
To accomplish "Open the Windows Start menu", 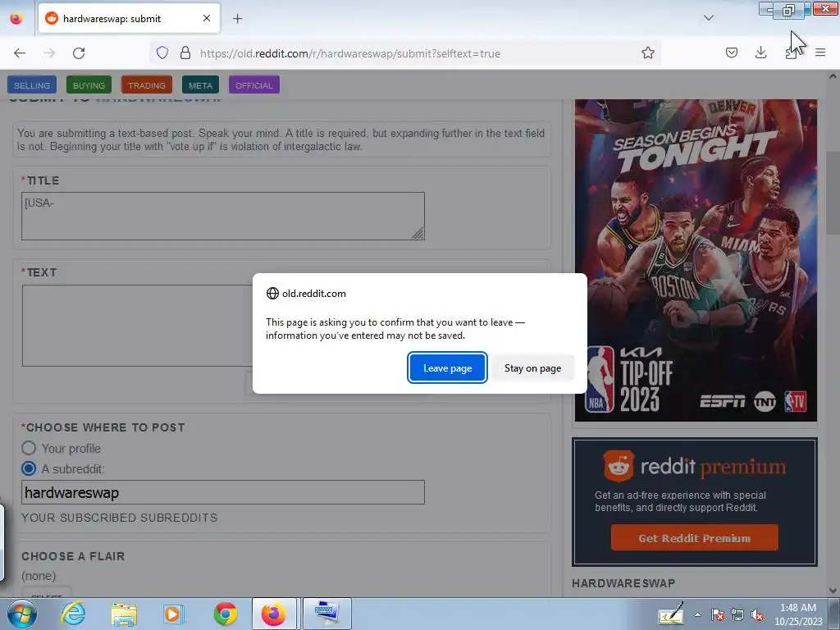I will pyautogui.click(x=22, y=614).
